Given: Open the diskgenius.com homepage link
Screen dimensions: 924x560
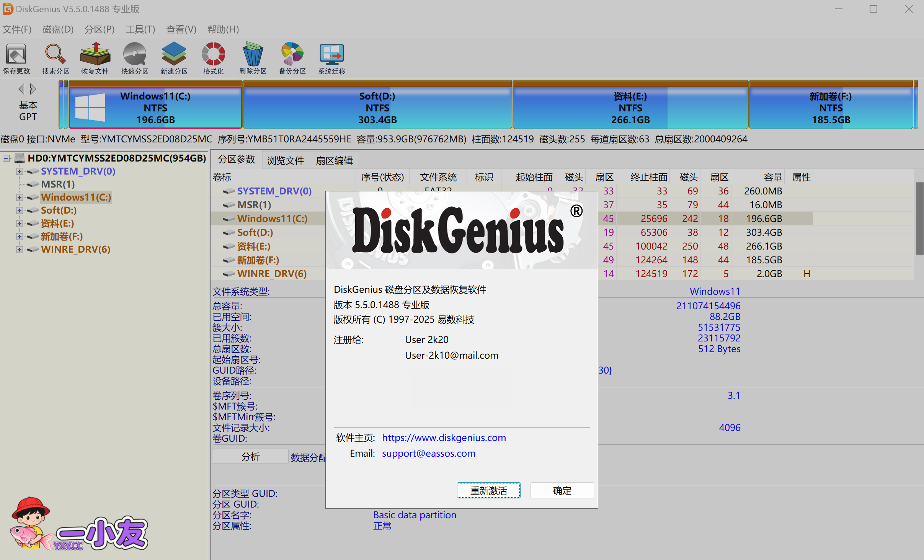Looking at the screenshot, I should coord(444,438).
